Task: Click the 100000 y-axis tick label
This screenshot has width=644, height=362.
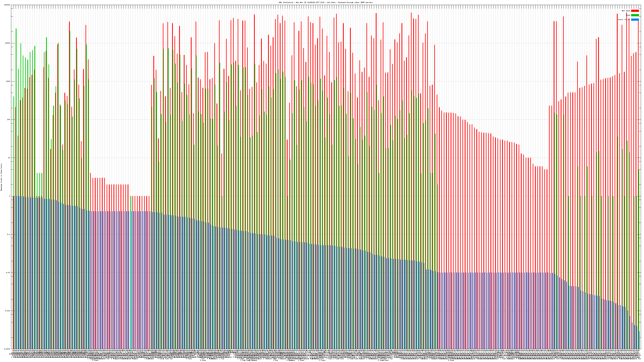Action: point(7,5)
